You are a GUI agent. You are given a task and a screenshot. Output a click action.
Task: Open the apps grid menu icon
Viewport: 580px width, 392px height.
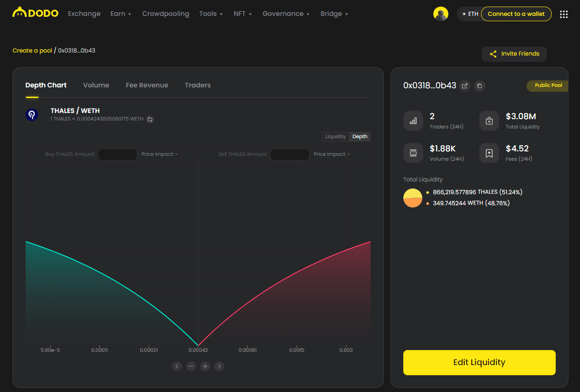click(x=564, y=14)
